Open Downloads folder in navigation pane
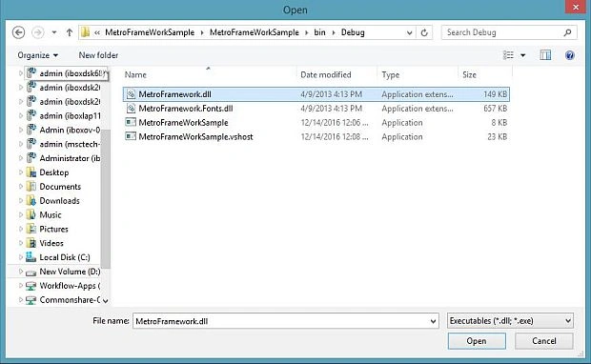The height and width of the screenshot is (364, 591). point(59,201)
